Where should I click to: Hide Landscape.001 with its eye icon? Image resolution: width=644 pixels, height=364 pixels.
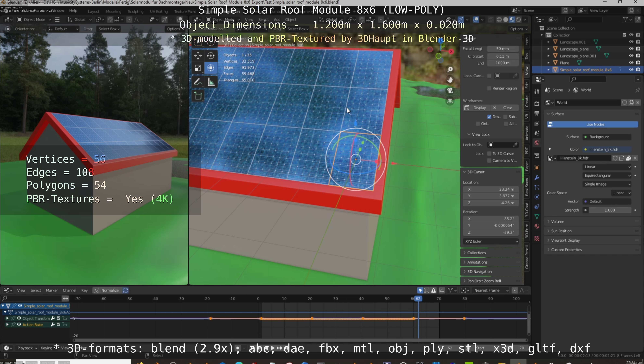pyautogui.click(x=631, y=42)
